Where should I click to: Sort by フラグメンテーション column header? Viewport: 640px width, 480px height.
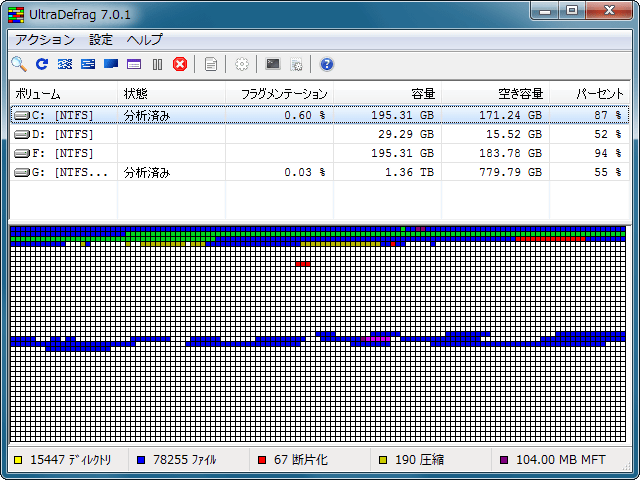click(279, 94)
